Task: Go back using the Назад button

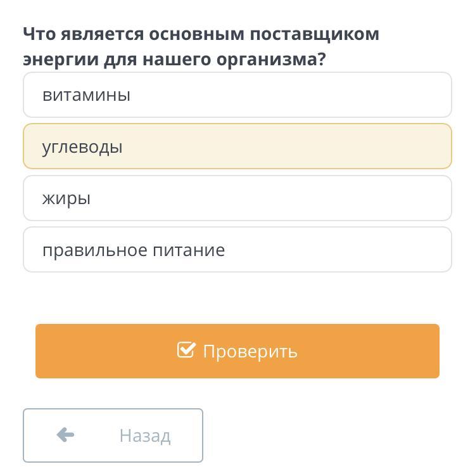Action: click(x=113, y=435)
